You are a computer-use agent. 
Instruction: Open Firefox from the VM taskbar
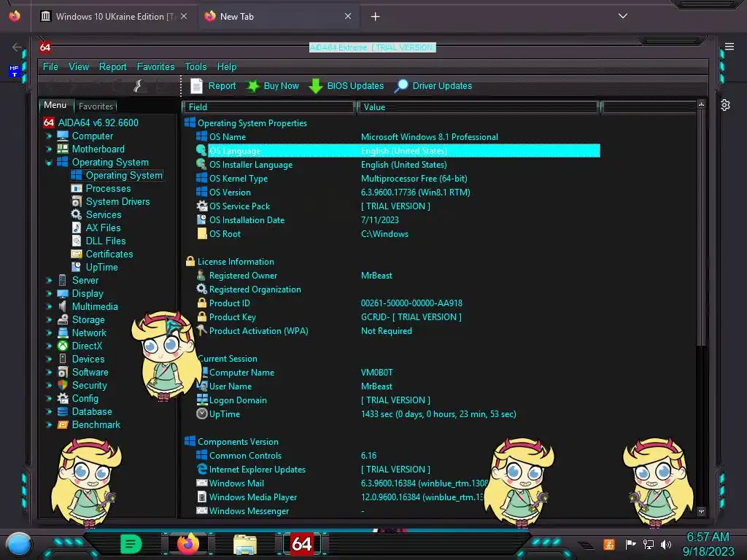[x=187, y=544]
